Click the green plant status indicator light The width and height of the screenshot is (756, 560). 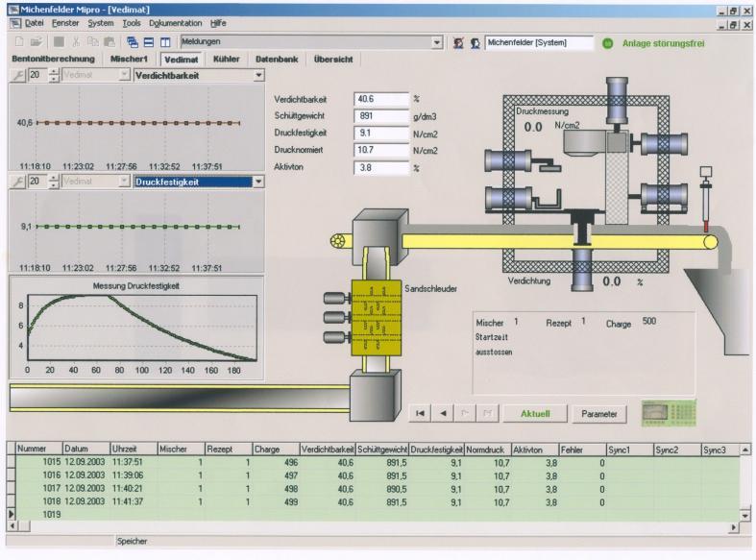coord(607,43)
